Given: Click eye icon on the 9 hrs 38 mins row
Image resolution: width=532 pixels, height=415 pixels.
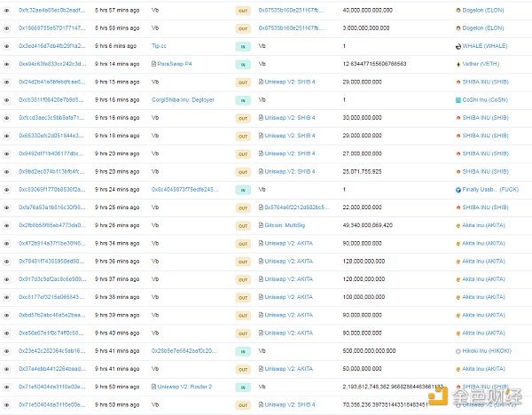Looking at the screenshot, I should pyautogui.click(x=7, y=298).
